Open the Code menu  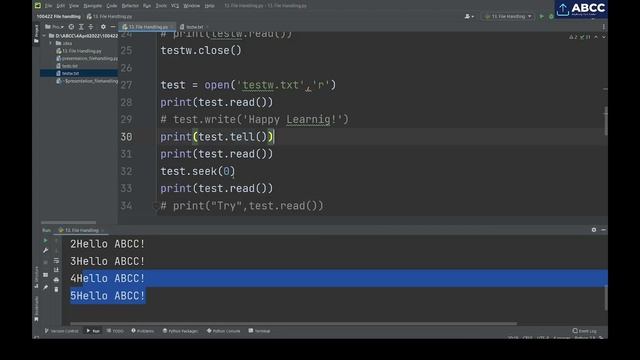(x=111, y=6)
